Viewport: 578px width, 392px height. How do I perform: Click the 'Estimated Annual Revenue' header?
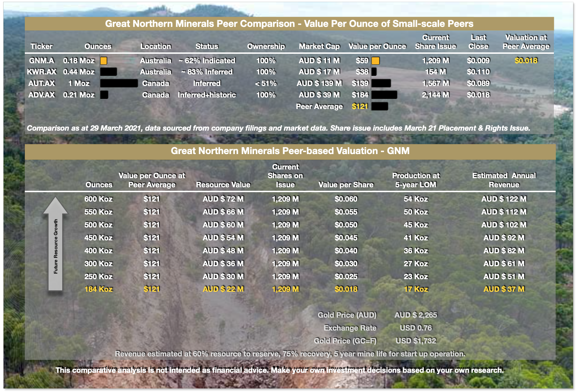click(504, 180)
